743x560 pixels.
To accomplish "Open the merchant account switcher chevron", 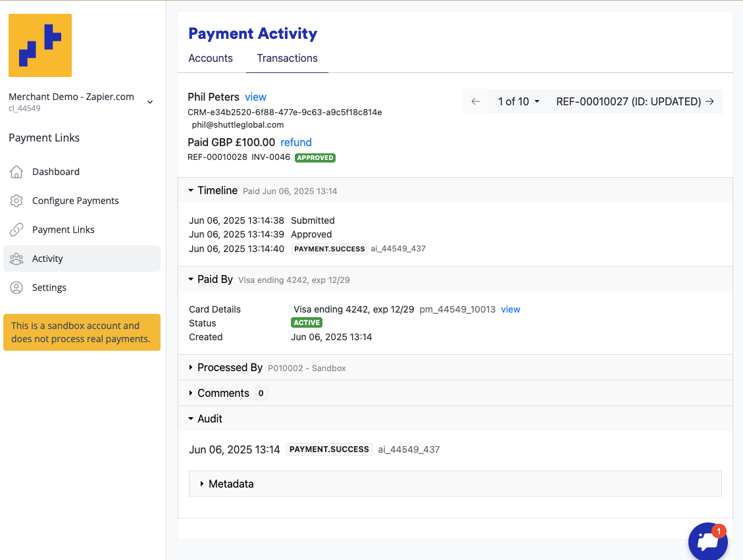I will (x=150, y=102).
